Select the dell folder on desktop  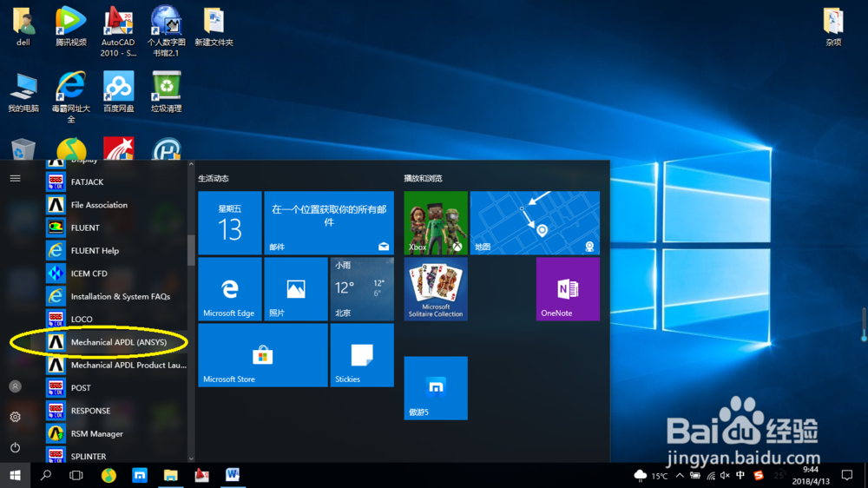(23, 27)
